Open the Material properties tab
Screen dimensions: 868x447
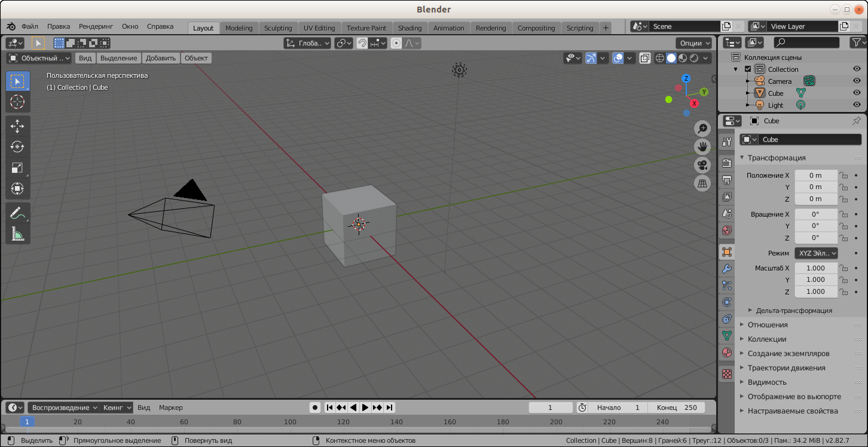click(x=726, y=352)
